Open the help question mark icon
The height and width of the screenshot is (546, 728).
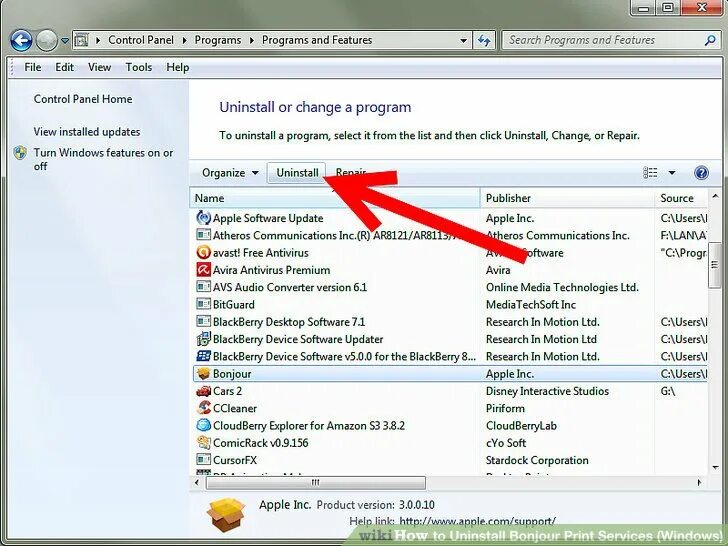(x=701, y=173)
